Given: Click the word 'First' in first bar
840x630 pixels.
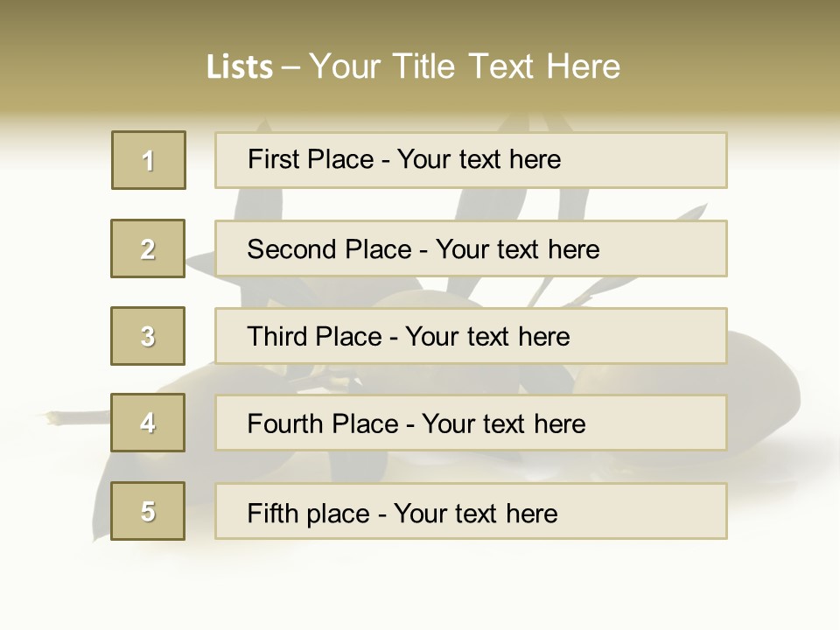Looking at the screenshot, I should pyautogui.click(x=272, y=159).
